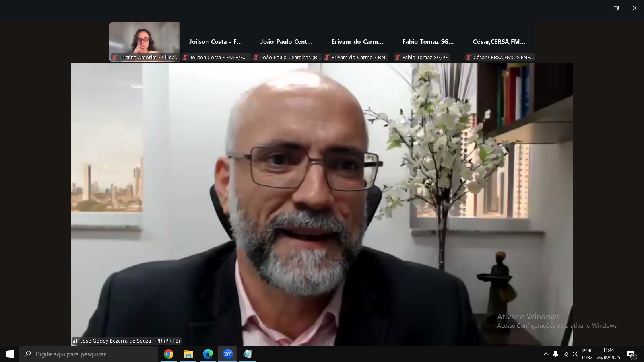Open the Wi-Fi network settings icon

pos(566,354)
